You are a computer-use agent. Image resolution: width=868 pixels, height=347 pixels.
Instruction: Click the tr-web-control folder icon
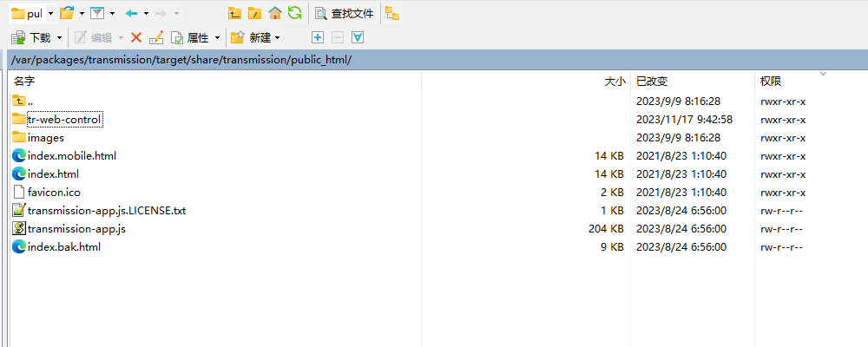tap(19, 119)
